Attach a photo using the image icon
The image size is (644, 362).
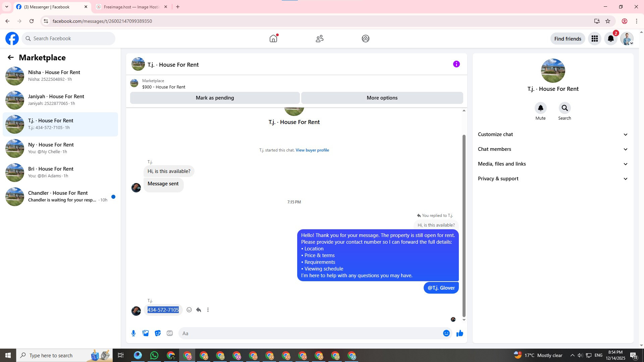(x=146, y=333)
